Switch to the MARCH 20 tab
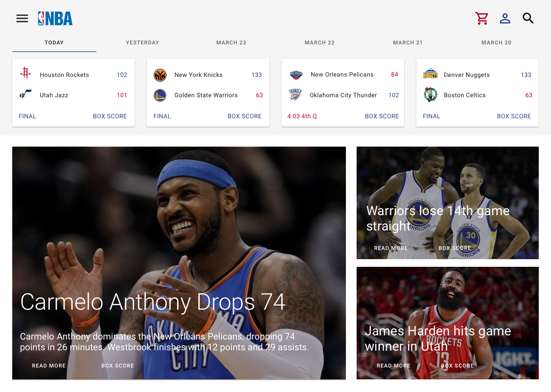Viewport: 551px width, 392px height. (496, 43)
